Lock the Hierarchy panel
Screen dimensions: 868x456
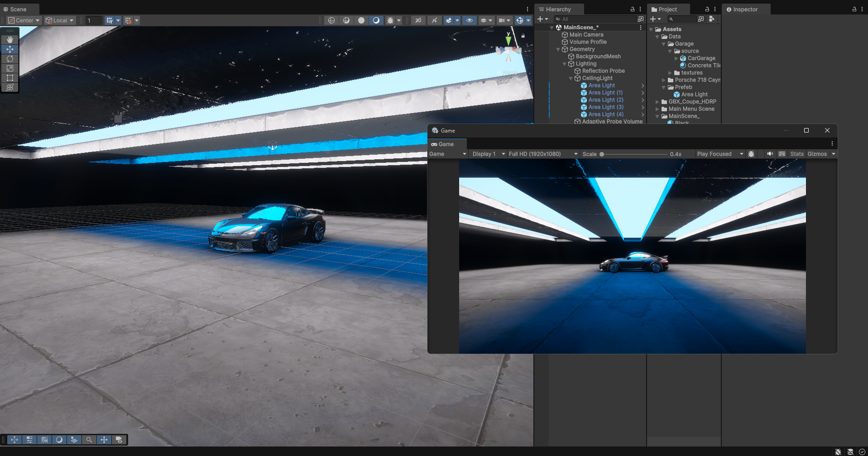tap(633, 9)
